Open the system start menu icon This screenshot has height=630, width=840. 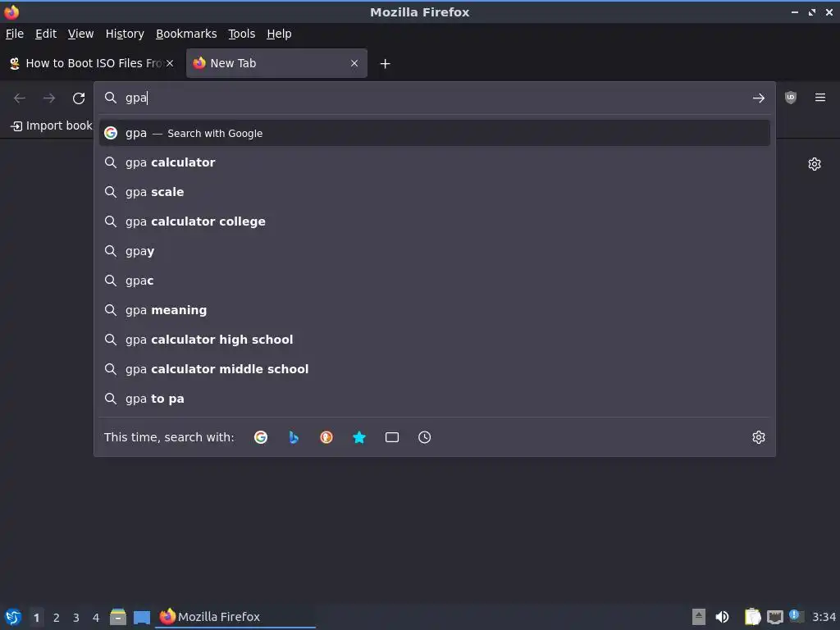pyautogui.click(x=13, y=617)
